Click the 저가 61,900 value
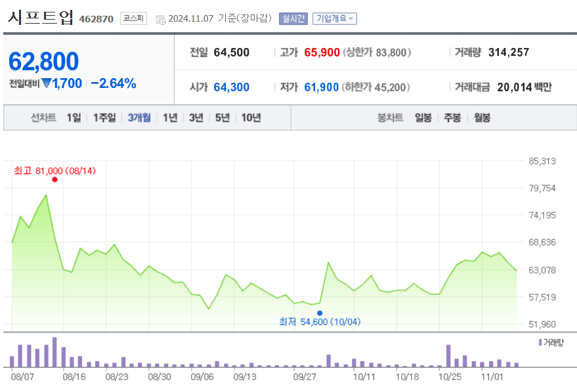577x392 pixels. tap(321, 87)
